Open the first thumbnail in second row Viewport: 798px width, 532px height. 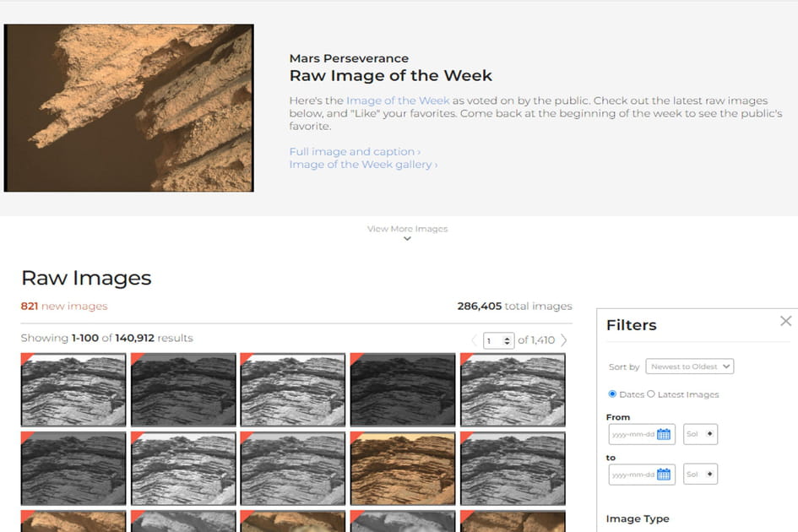click(73, 469)
